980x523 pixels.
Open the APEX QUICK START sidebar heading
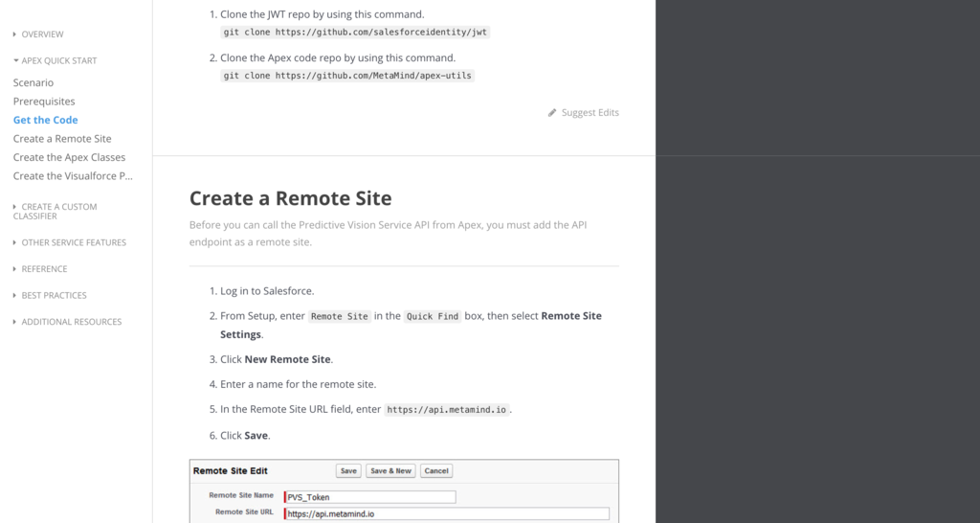[x=59, y=60]
